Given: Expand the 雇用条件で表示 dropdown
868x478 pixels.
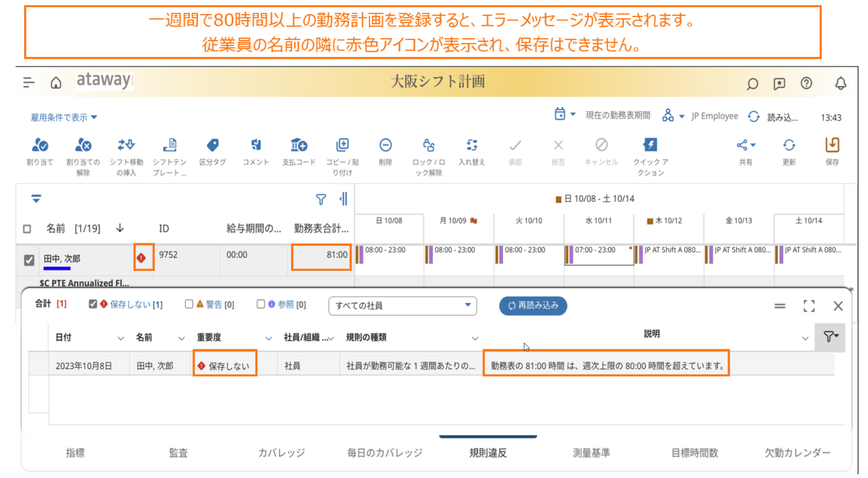Looking at the screenshot, I should (x=64, y=117).
